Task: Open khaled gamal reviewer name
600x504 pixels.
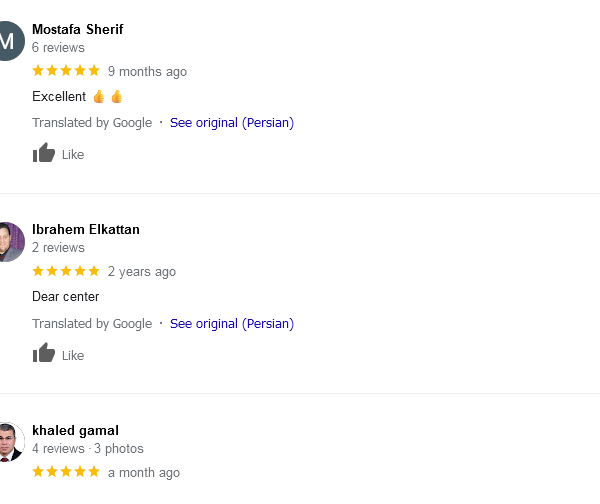Action: 75,430
